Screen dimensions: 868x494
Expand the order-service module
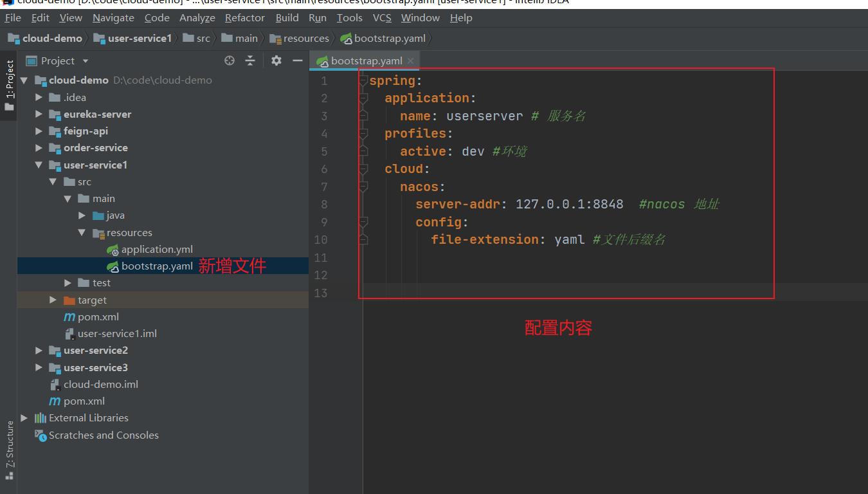(x=39, y=148)
